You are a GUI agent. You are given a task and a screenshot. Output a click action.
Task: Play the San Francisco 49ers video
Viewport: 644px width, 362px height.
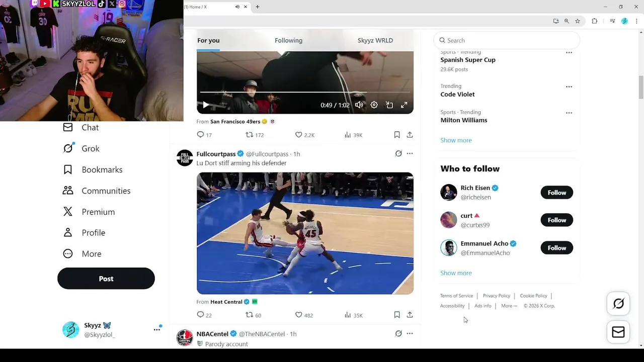pyautogui.click(x=205, y=105)
